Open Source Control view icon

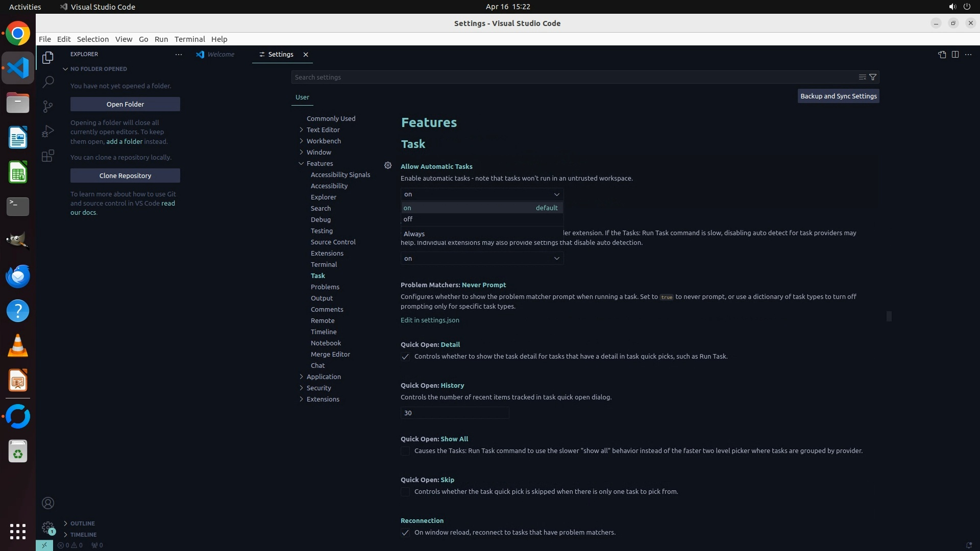[x=48, y=106]
